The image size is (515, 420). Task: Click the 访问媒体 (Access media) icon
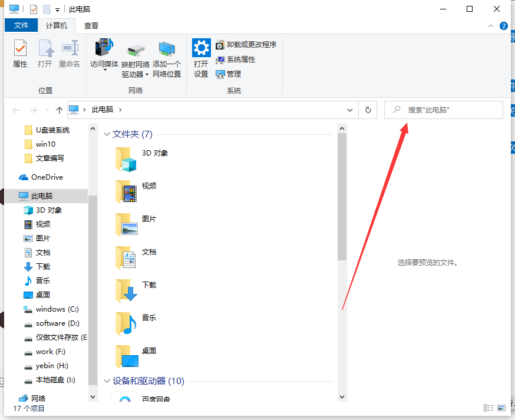click(x=104, y=56)
